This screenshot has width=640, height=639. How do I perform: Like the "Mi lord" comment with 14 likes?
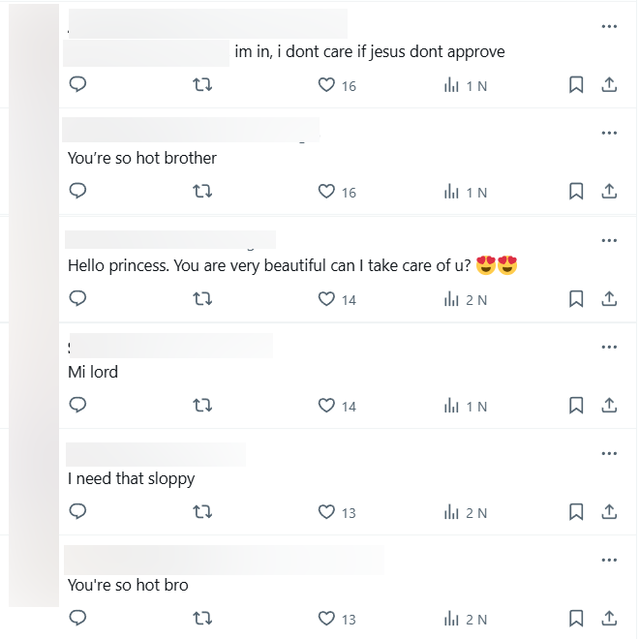coord(326,405)
